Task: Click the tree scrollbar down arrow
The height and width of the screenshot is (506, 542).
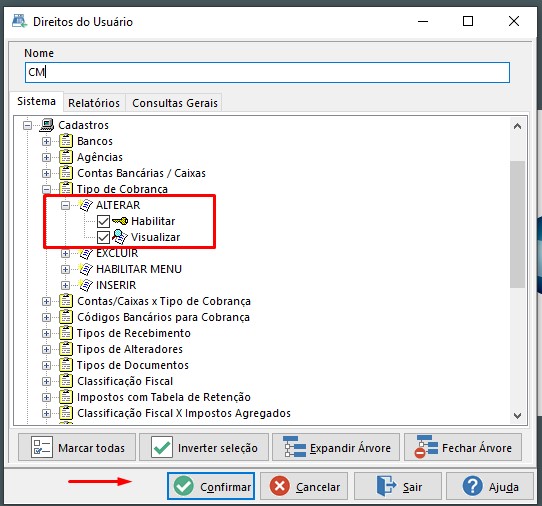Action: [x=517, y=415]
